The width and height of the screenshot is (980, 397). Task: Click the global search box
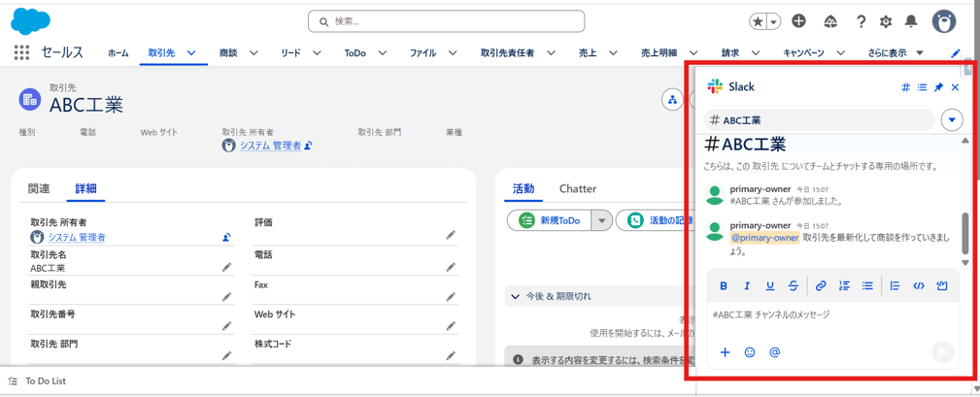coord(446,21)
